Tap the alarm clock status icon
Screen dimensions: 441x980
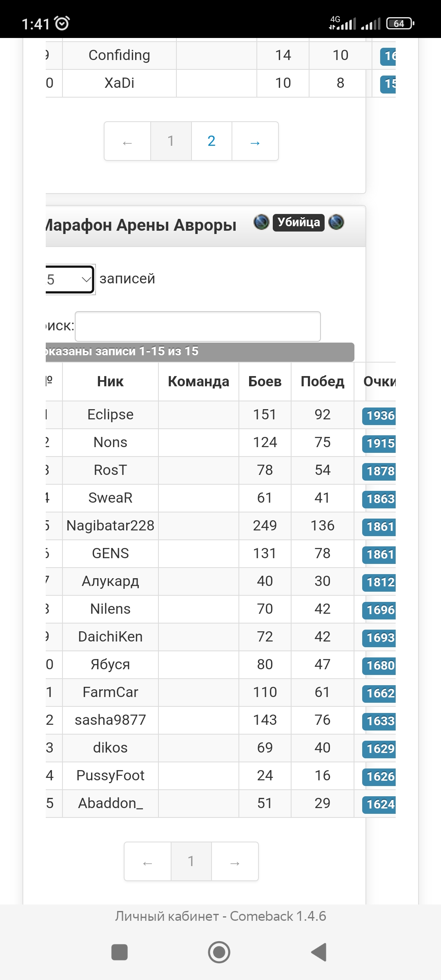62,23
